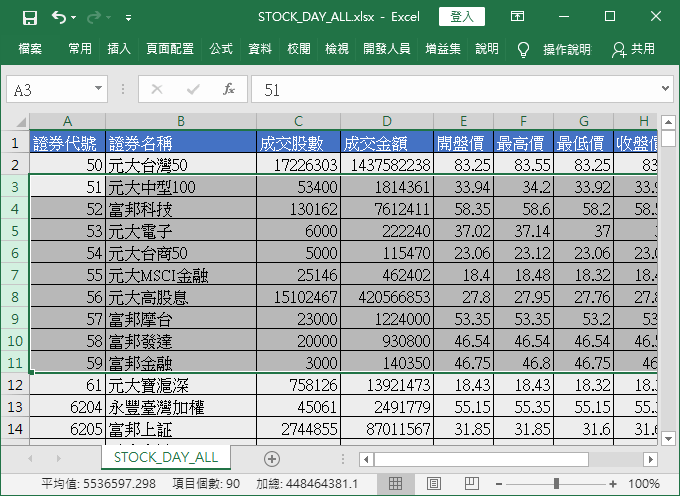This screenshot has width=680, height=496.
Task: Switch to Page Break Preview icon
Action: tap(471, 483)
